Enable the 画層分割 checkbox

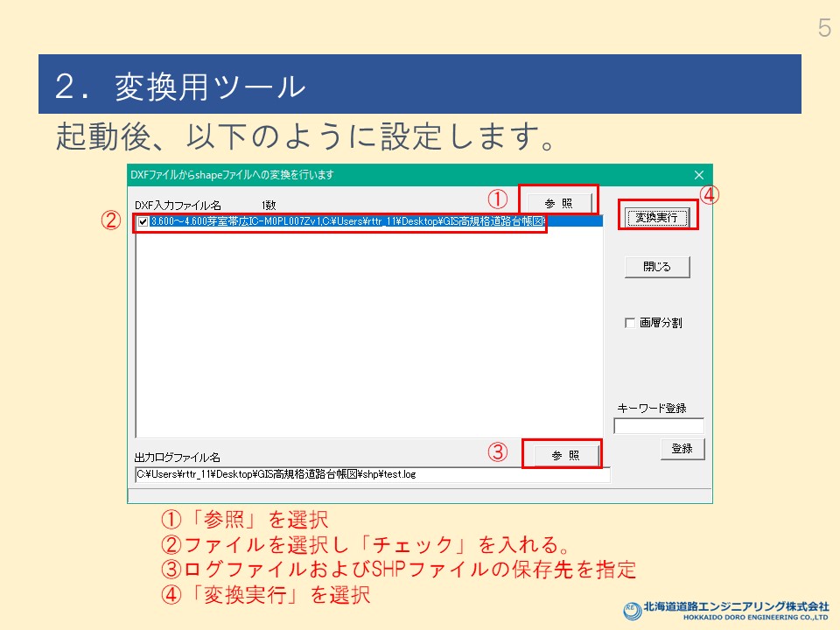tap(630, 323)
